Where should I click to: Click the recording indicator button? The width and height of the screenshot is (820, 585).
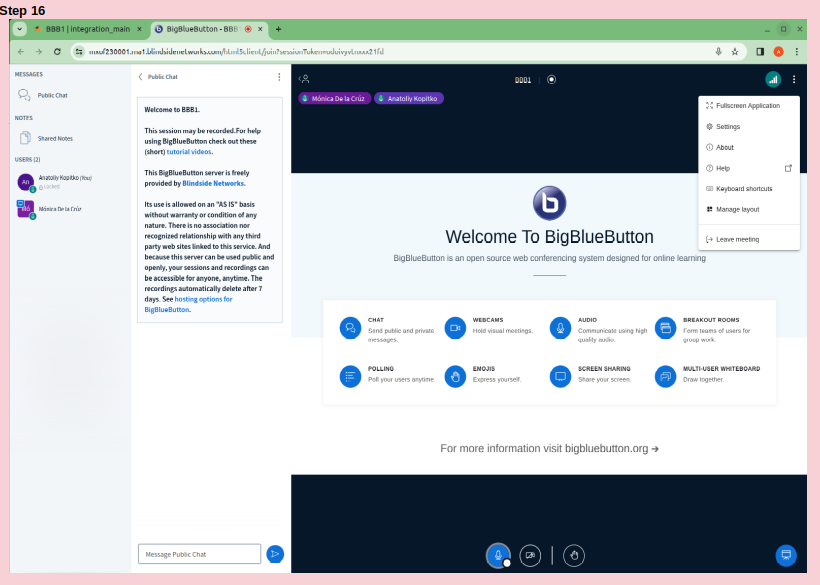point(551,79)
